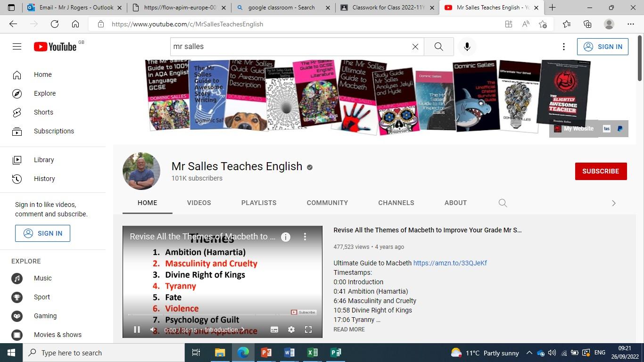
Task: Click the top-right SIGN IN button
Action: [x=603, y=47]
